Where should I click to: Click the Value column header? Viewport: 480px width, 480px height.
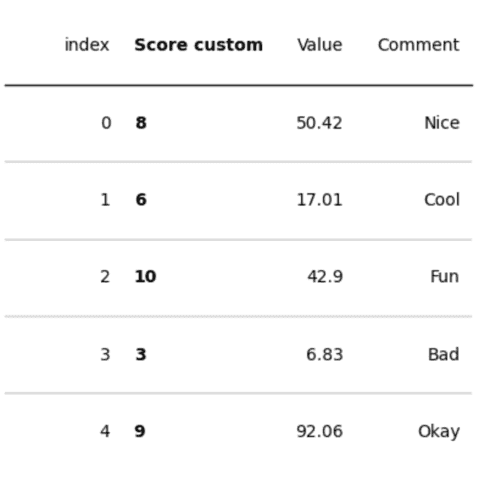point(320,45)
